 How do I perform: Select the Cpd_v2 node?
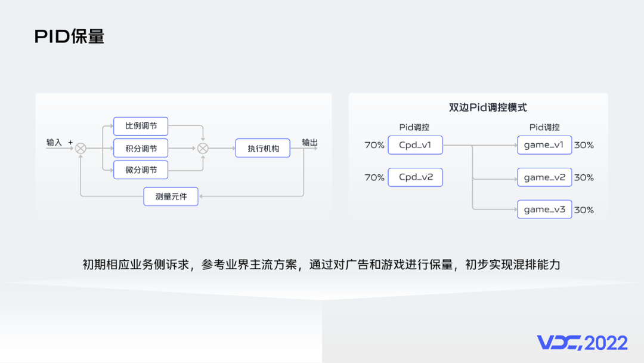pos(415,177)
